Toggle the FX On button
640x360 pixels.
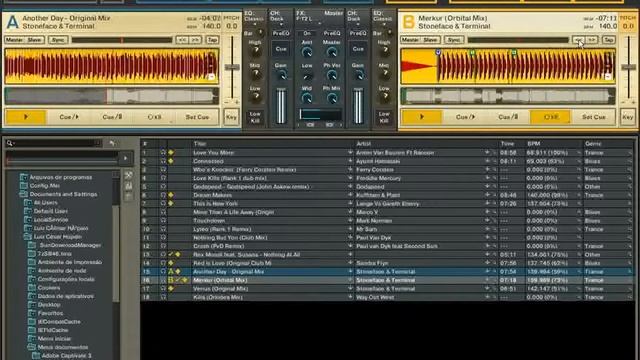(307, 33)
